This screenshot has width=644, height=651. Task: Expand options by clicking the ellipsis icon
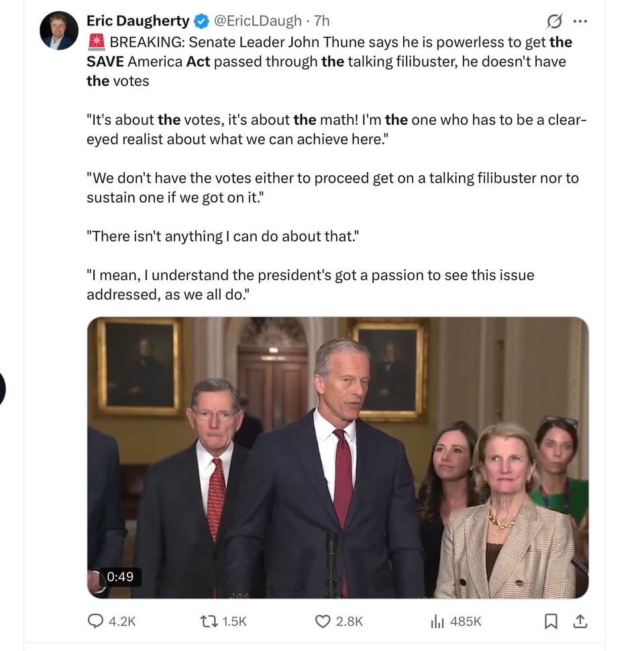pyautogui.click(x=581, y=21)
